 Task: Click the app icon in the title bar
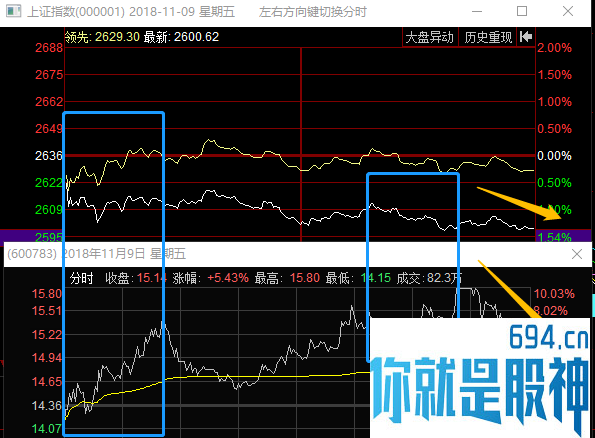[14, 11]
